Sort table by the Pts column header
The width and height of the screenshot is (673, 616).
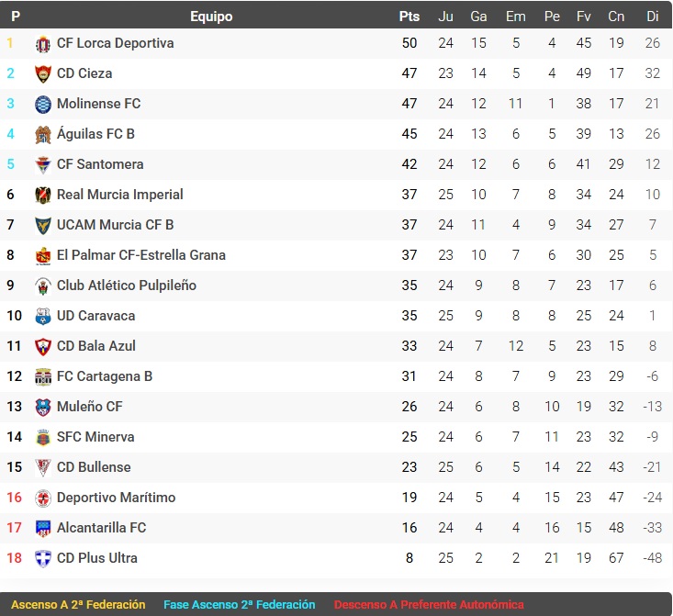coord(409,17)
